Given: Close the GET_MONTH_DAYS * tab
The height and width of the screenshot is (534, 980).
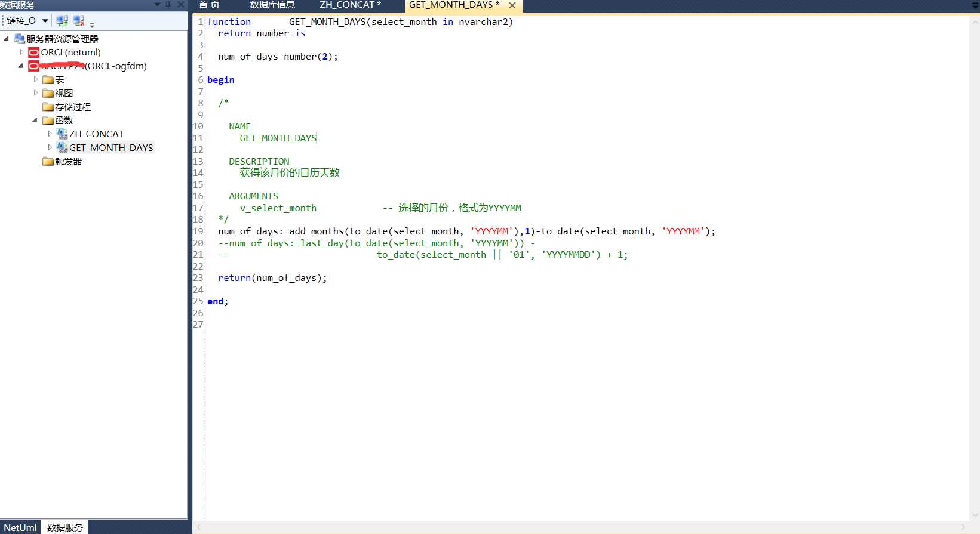Looking at the screenshot, I should point(512,5).
